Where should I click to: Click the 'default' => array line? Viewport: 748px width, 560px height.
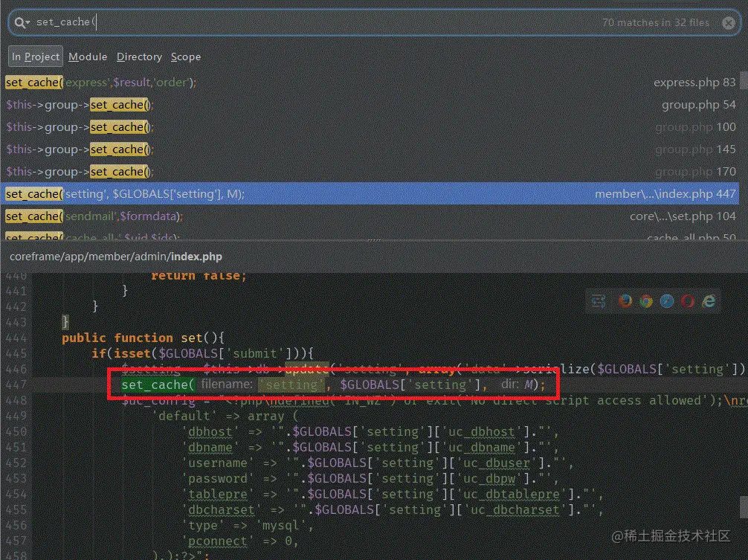tap(225, 416)
